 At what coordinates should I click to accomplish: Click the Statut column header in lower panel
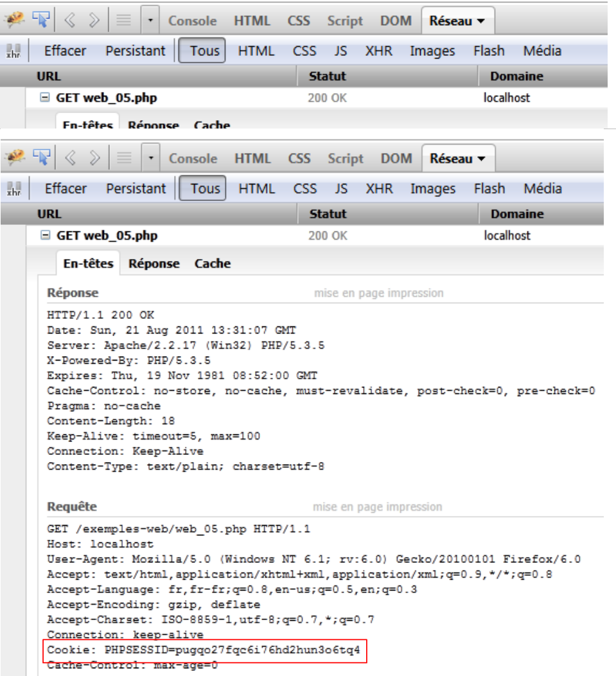point(328,213)
